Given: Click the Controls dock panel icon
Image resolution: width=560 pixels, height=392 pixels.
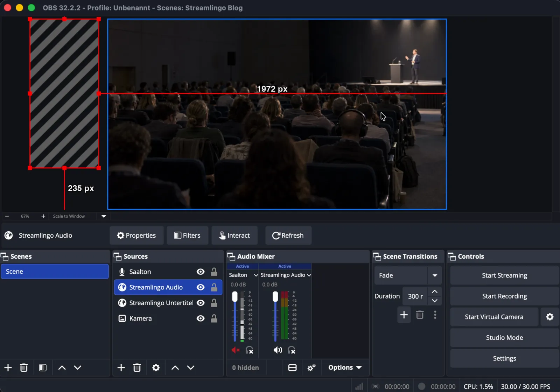Looking at the screenshot, I should (x=452, y=257).
